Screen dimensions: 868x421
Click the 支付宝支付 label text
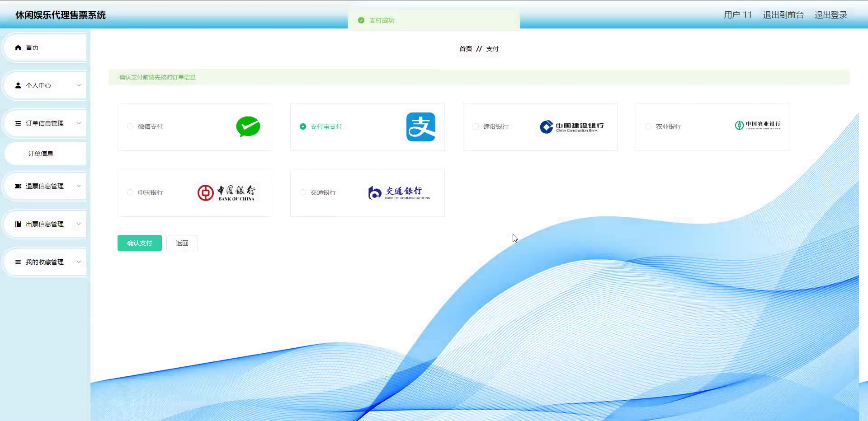(x=326, y=126)
